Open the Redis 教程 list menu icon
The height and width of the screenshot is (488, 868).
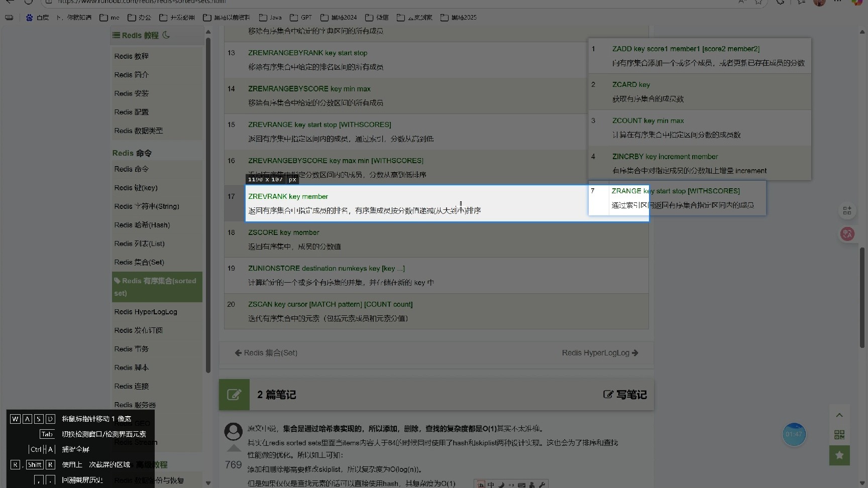click(x=116, y=35)
